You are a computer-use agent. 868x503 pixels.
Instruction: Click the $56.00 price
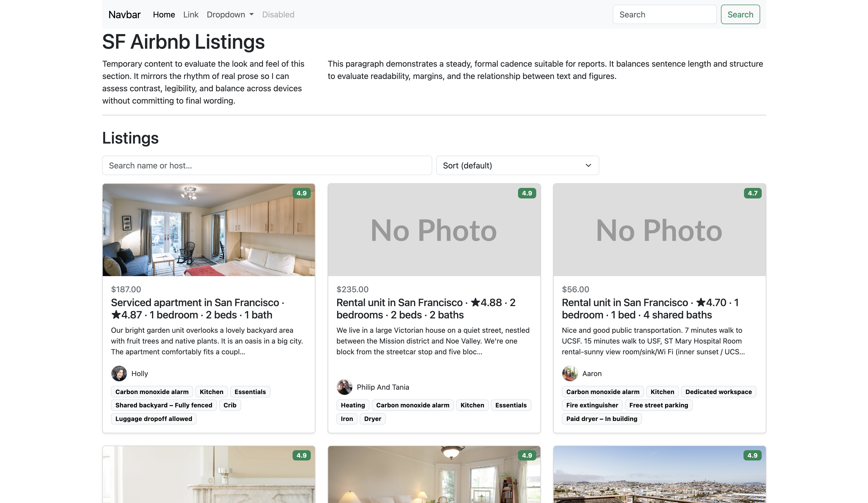(576, 289)
